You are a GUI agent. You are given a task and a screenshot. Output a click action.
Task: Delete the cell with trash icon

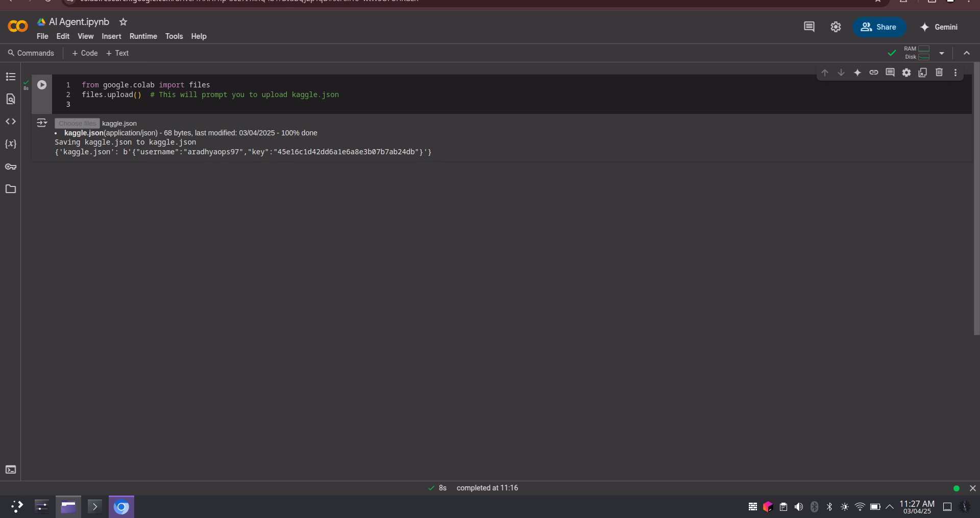(x=939, y=73)
